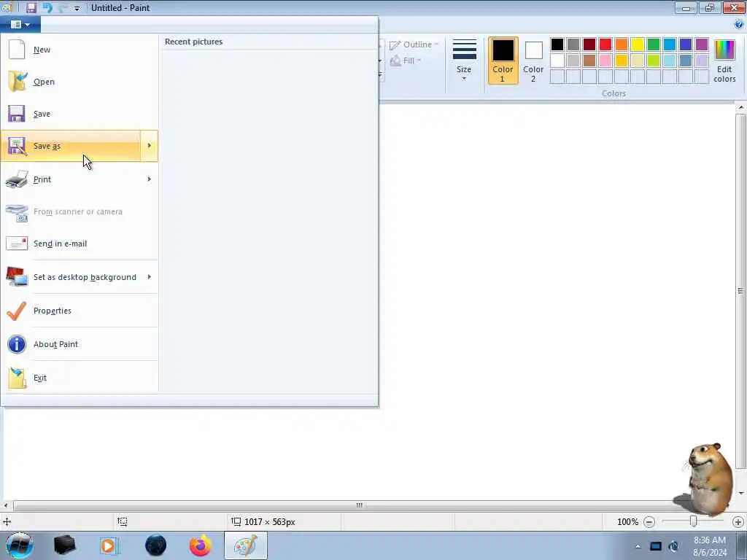Viewport: 747px width, 560px height.
Task: Click the taskbar clock showing 8:36 AM
Action: [710, 546]
